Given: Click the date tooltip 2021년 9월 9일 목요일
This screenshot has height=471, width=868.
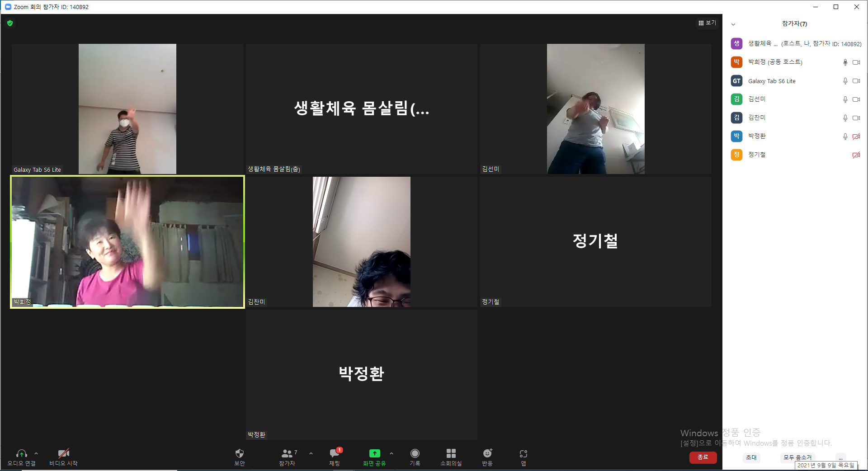Looking at the screenshot, I should point(826,465).
